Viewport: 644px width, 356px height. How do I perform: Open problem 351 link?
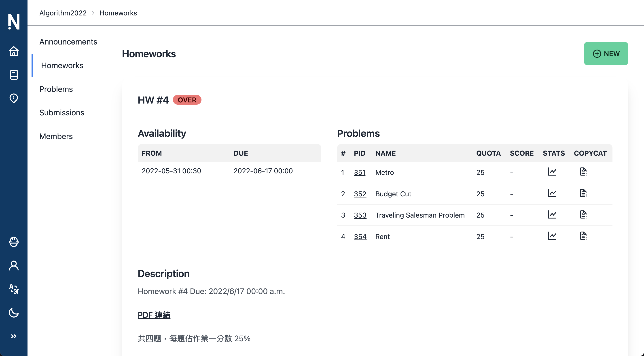(360, 172)
